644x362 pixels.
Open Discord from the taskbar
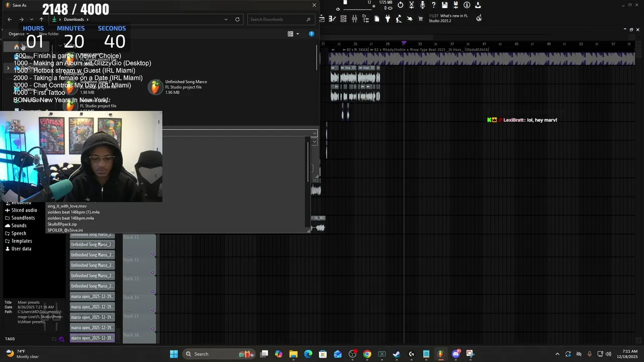click(x=456, y=354)
